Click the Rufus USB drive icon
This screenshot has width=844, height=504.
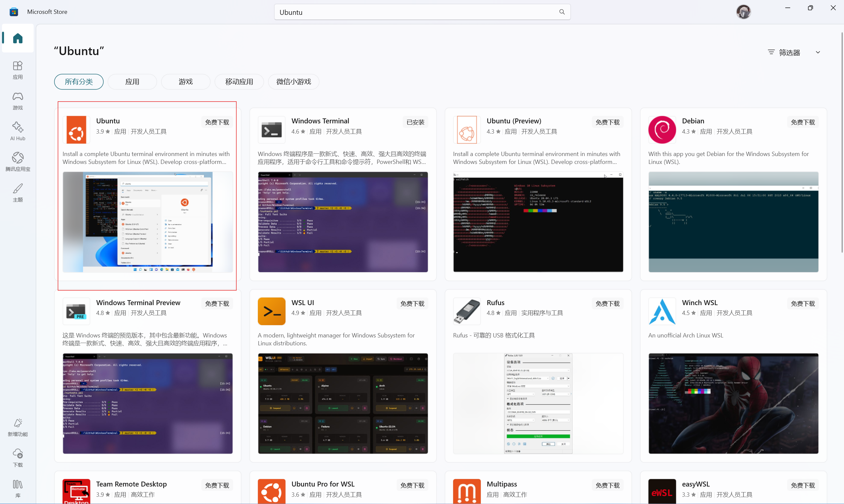(467, 311)
